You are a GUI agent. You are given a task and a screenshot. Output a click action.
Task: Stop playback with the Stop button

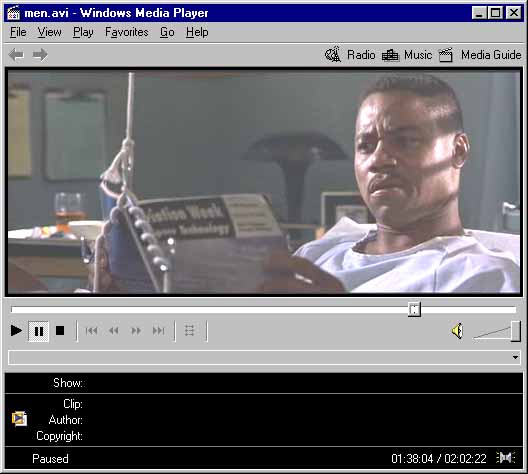point(60,331)
